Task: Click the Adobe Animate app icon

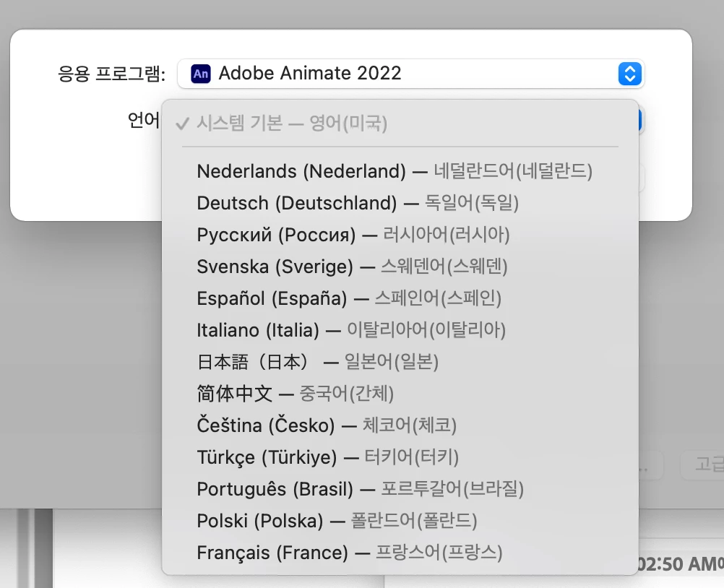Action: [201, 74]
